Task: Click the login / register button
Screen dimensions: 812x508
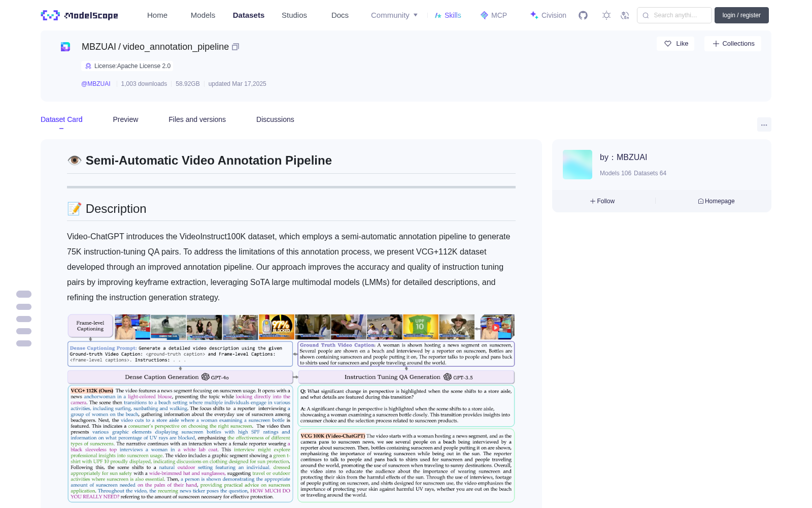Action: [x=741, y=15]
